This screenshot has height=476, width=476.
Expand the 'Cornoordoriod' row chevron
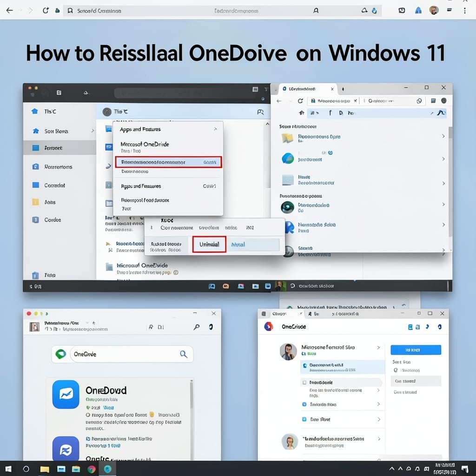443,205
